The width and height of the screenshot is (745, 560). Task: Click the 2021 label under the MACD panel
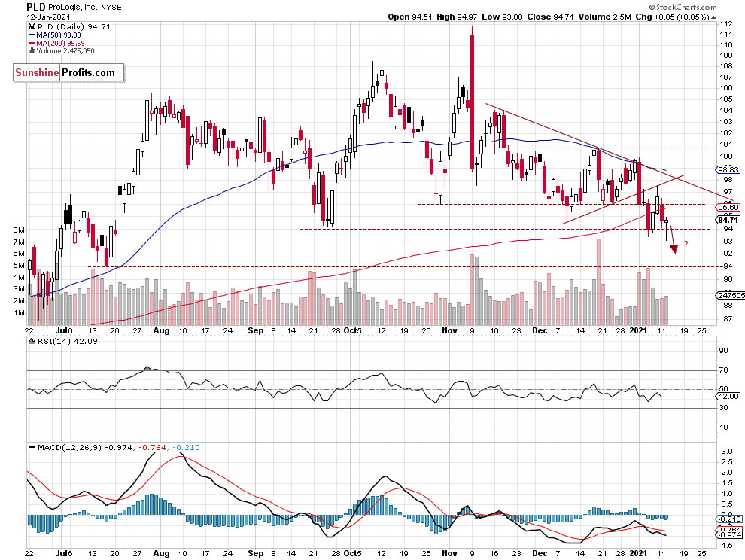pyautogui.click(x=638, y=553)
